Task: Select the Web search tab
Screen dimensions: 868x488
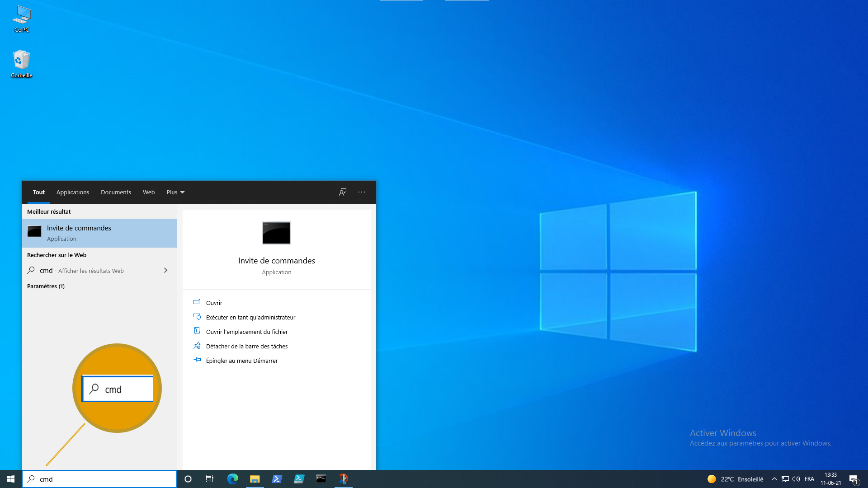Action: 149,192
